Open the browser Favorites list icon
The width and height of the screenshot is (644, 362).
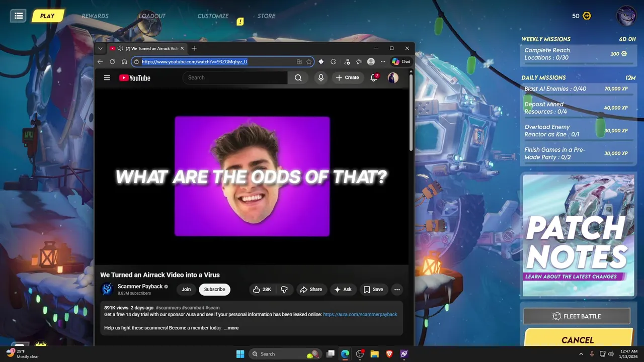359,62
